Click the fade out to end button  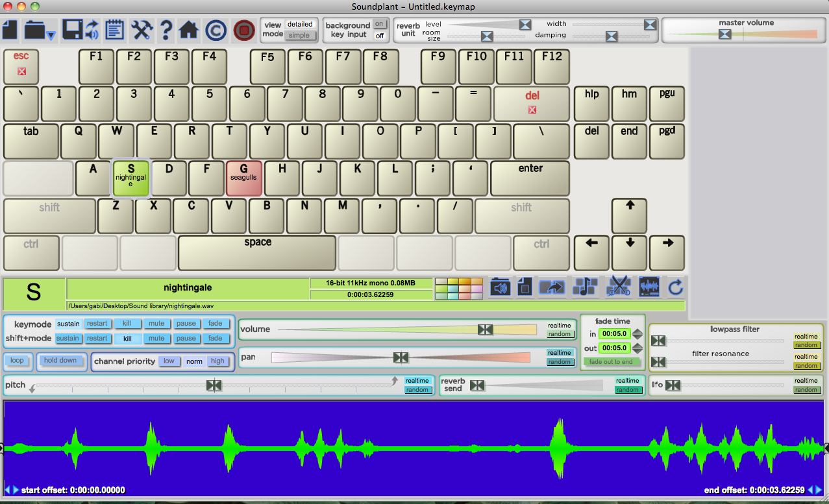[611, 362]
